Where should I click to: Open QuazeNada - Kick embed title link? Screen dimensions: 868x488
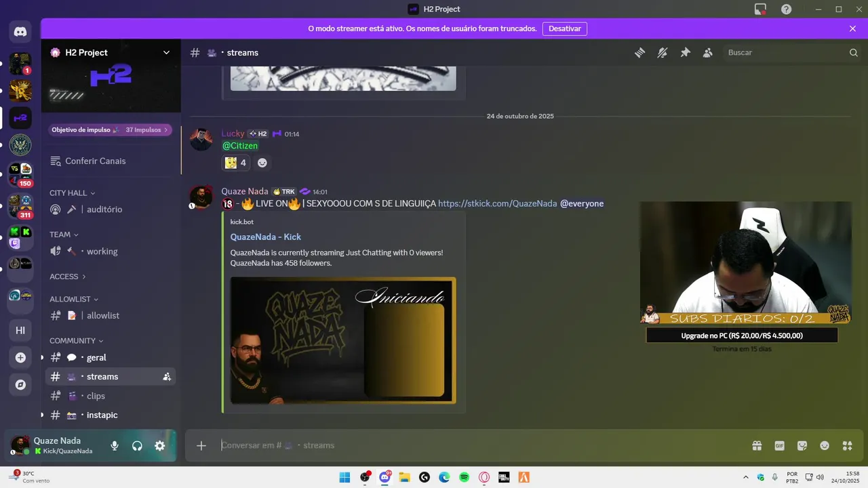[x=266, y=237]
